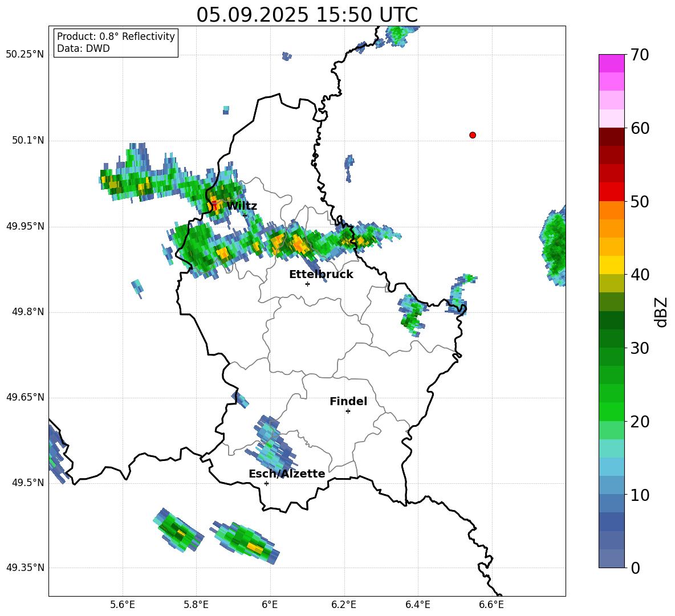Click the 50 value on the colorbar
The width and height of the screenshot is (675, 616).
tap(640, 202)
